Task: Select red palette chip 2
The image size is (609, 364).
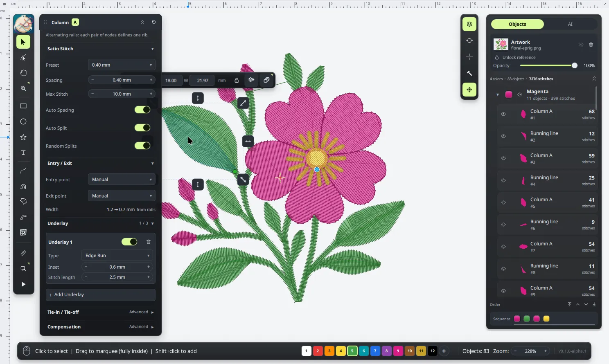Action: [x=318, y=351]
